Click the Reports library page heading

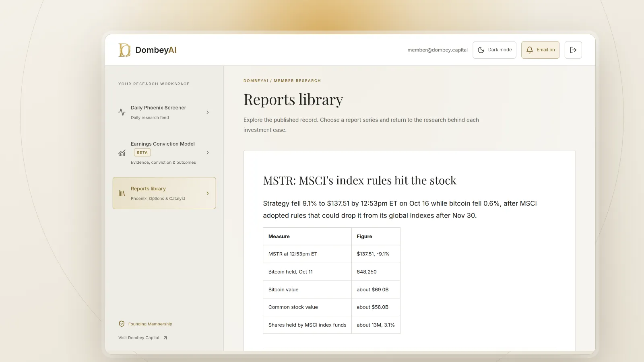click(293, 99)
